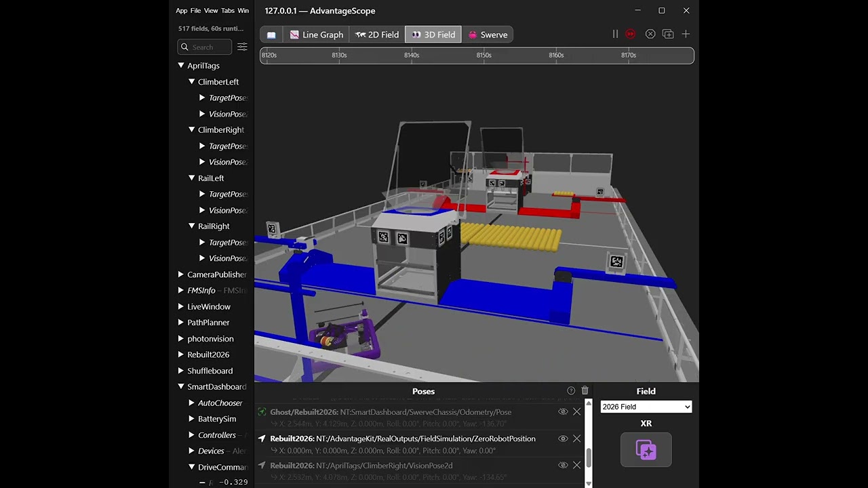The image size is (868, 488).
Task: Expand the FMSInfo node
Action: 181,290
